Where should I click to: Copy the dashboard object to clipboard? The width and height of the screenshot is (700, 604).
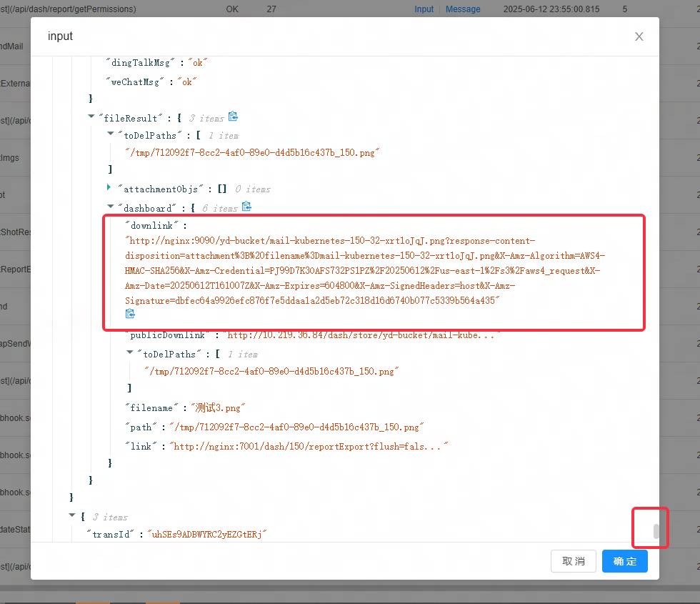click(246, 207)
